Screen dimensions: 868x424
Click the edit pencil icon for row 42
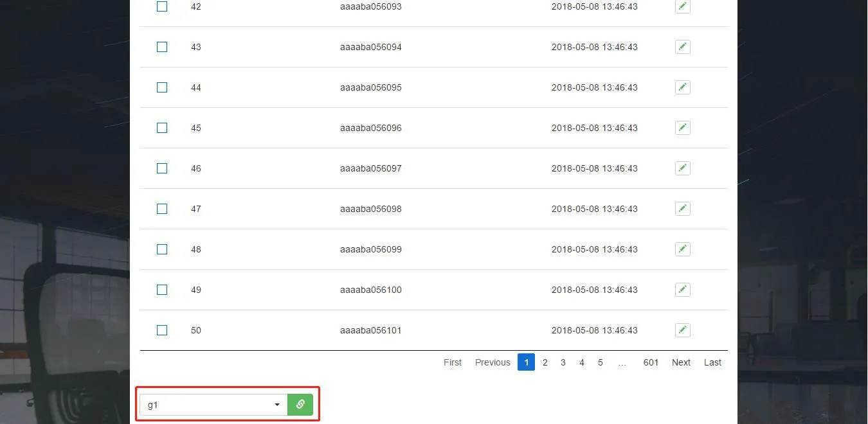[682, 6]
